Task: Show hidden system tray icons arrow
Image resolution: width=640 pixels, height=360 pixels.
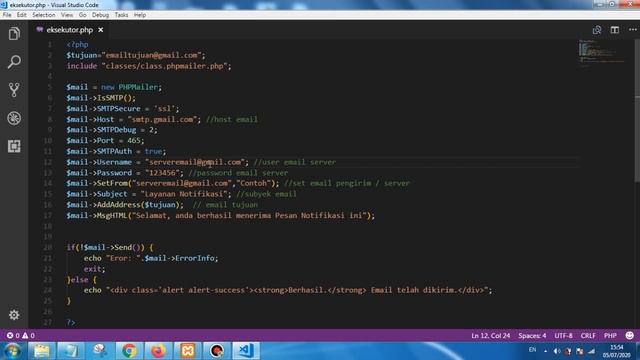Action: pyautogui.click(x=545, y=351)
